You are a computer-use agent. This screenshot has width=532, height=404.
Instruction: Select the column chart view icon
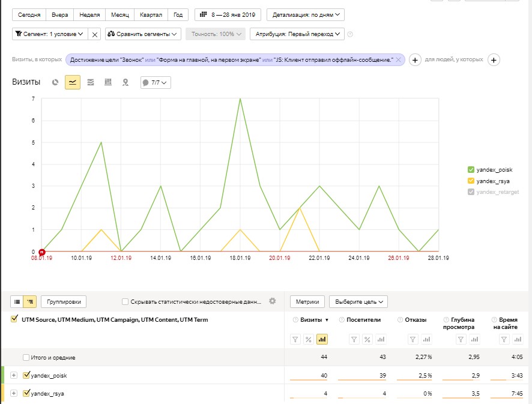point(108,82)
